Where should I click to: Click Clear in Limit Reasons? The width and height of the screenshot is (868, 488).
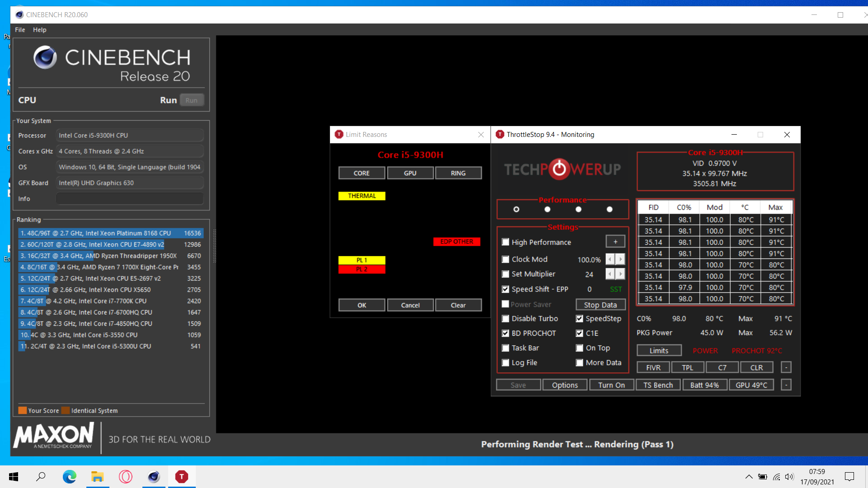[x=458, y=305]
